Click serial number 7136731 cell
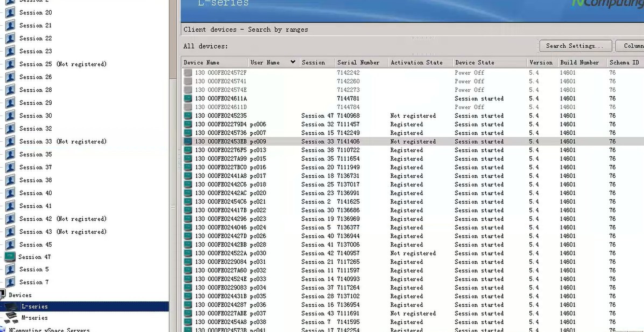644x332 pixels. pos(348,176)
